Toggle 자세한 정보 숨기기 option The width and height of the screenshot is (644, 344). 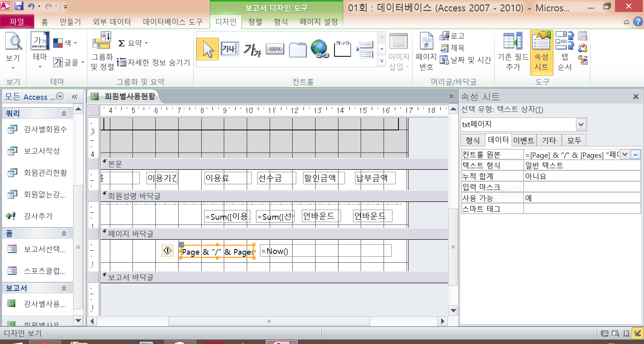(x=154, y=62)
